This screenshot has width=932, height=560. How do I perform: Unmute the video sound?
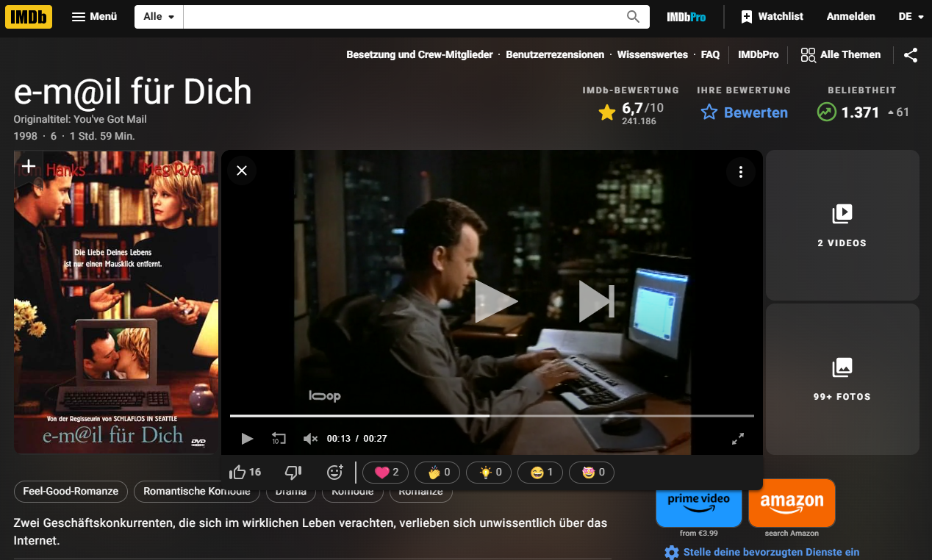pos(310,439)
